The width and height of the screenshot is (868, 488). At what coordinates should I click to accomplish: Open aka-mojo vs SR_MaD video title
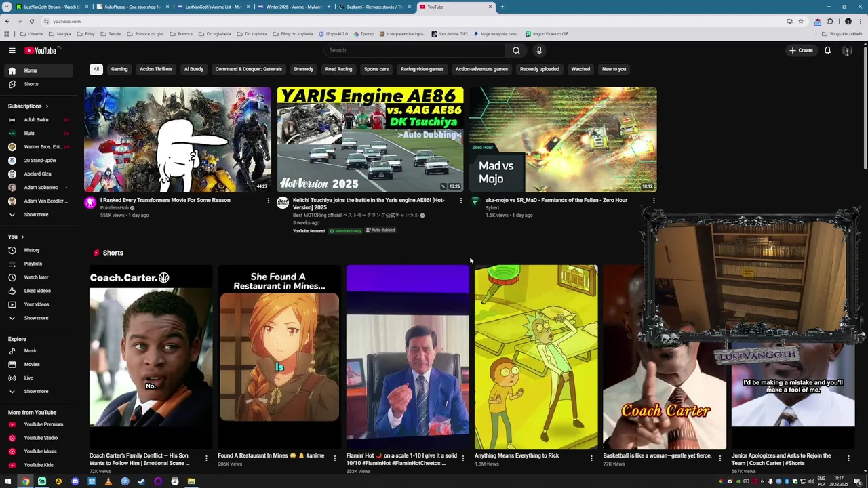click(x=556, y=201)
